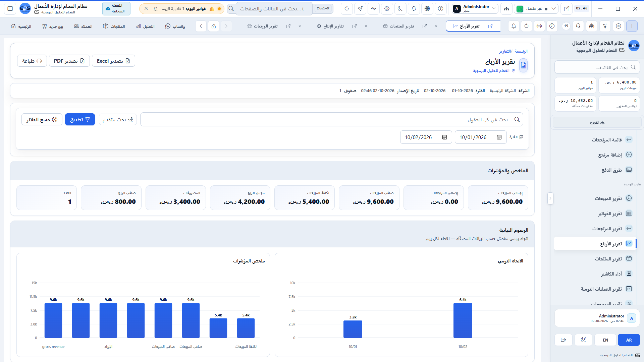Click the home icon in tab bar
Image resolution: width=644 pixels, height=362 pixels.
click(214, 26)
